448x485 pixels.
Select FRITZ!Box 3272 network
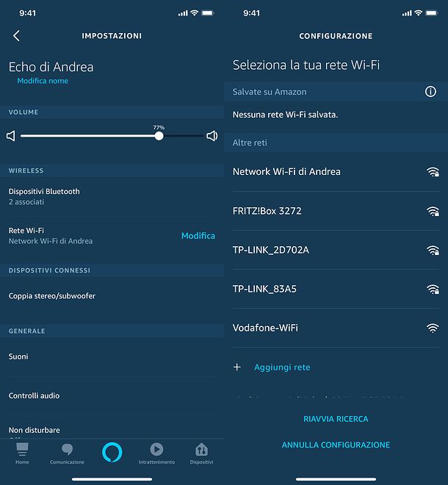tap(336, 211)
